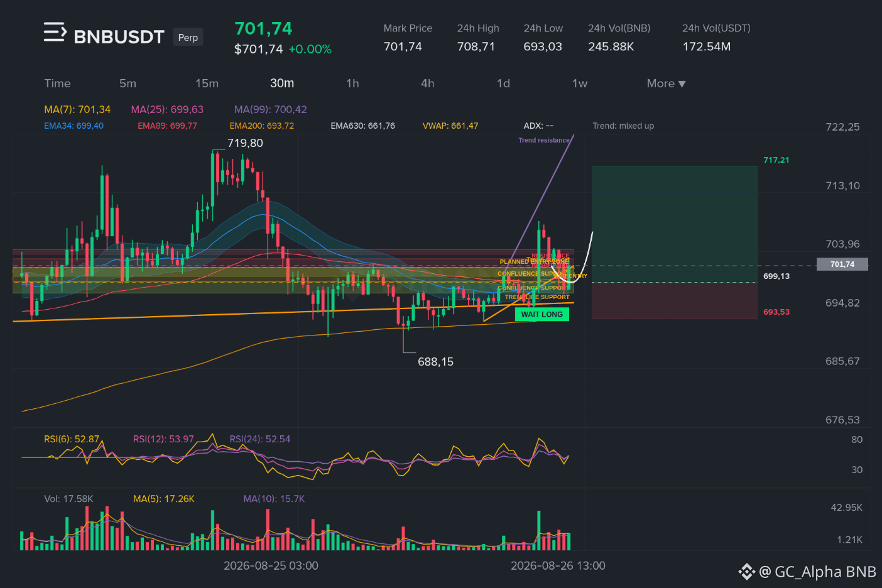The image size is (882, 588).
Task: Switch to the 1h timeframe
Action: tap(352, 84)
